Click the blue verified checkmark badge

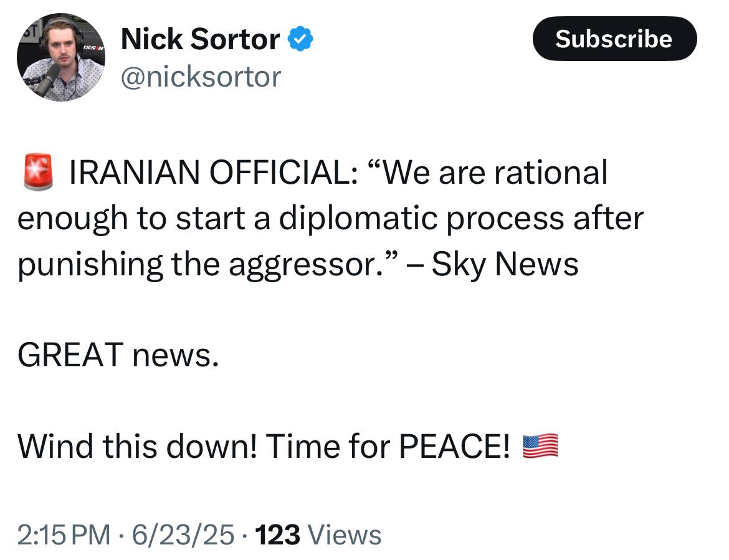(300, 39)
